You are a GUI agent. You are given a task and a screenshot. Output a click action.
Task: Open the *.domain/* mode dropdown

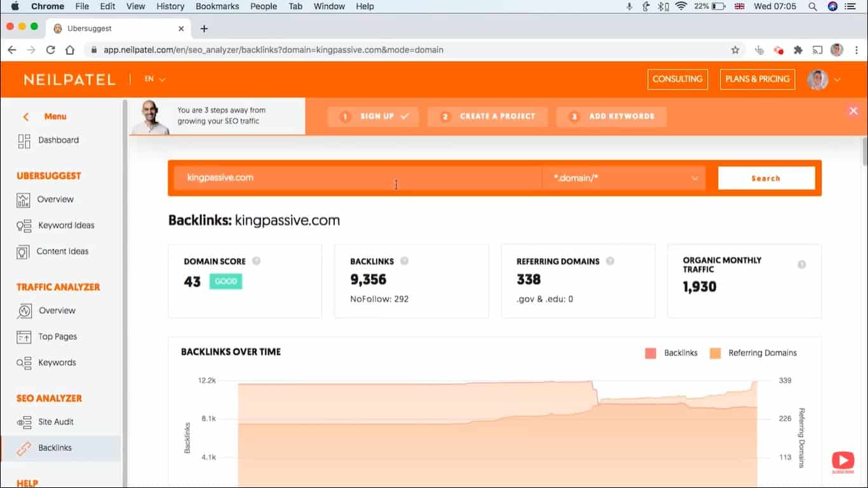pyautogui.click(x=625, y=178)
